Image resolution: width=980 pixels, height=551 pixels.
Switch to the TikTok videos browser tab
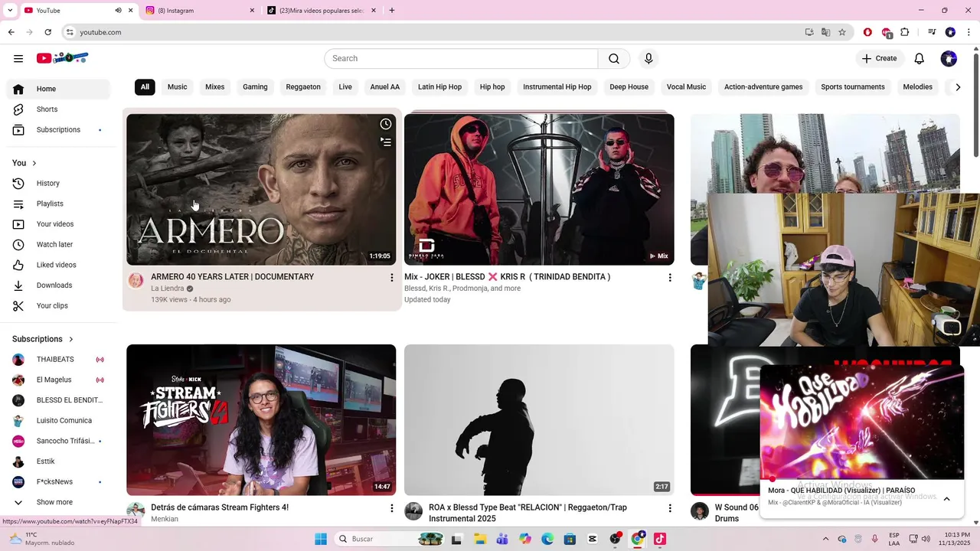pyautogui.click(x=322, y=11)
